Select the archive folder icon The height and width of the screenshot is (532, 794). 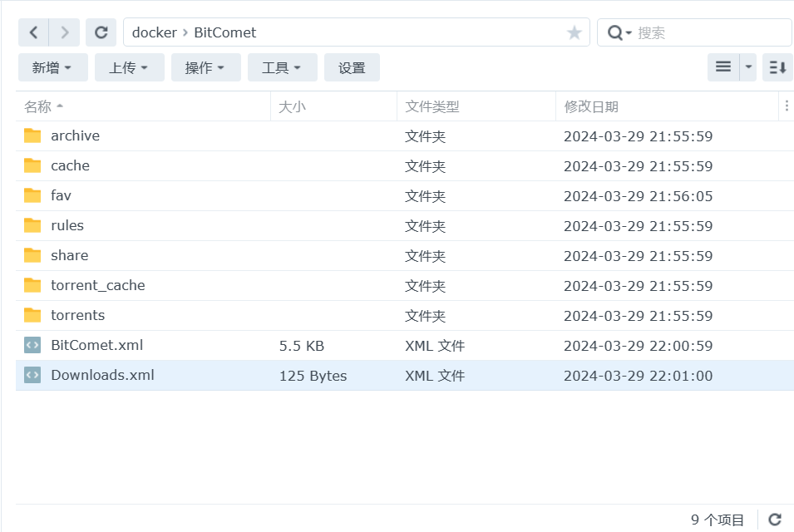click(32, 135)
